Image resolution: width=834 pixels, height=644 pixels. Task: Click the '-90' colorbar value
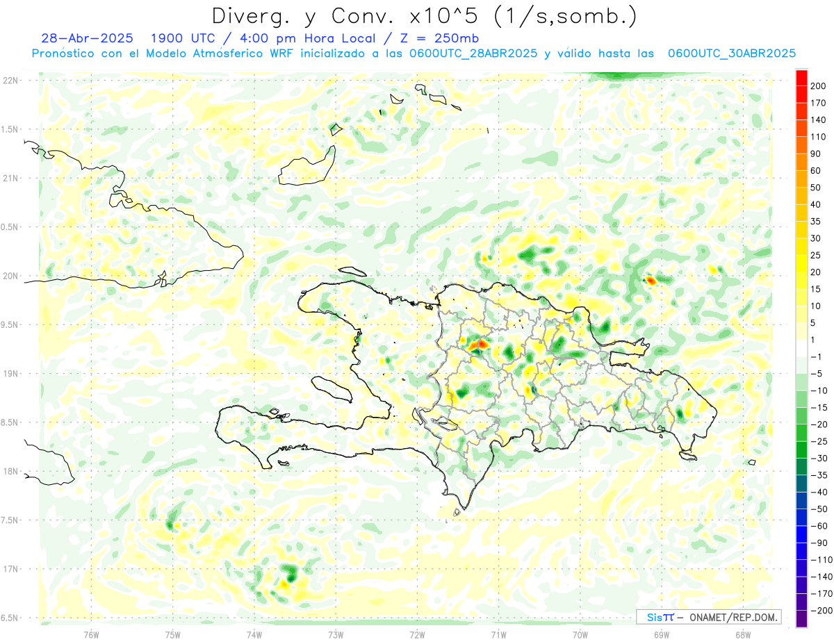pos(819,543)
